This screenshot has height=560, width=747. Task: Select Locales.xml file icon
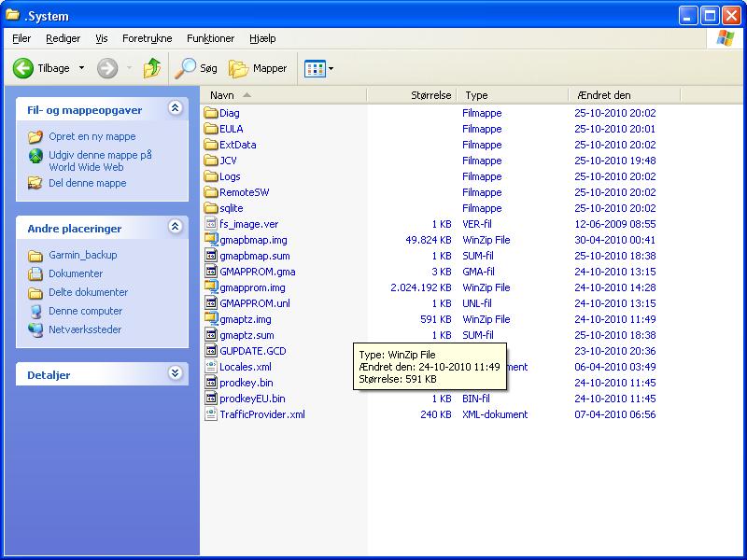pyautogui.click(x=211, y=366)
